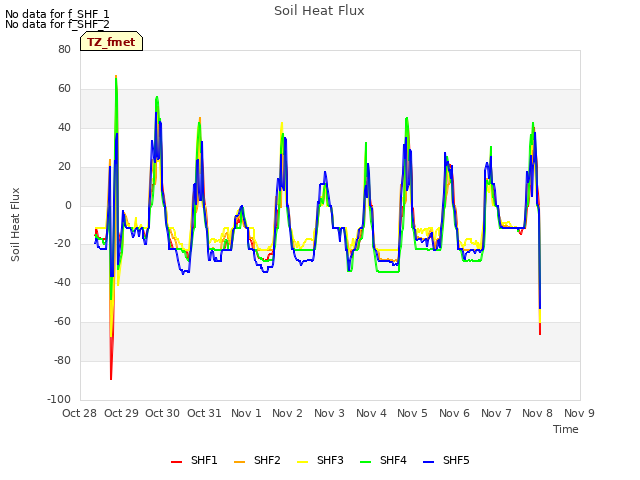Click the 80 y-axis tick label
Image resolution: width=640 pixels, height=480 pixels.
[64, 49]
